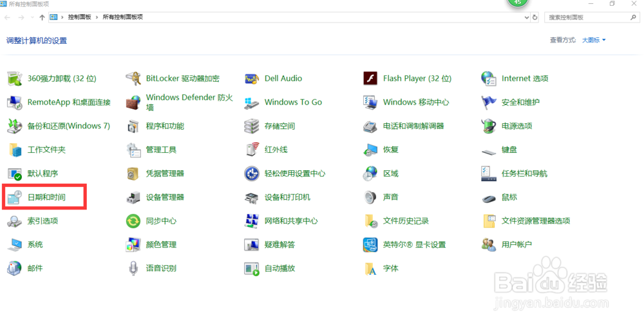Open 日期和时间 calendar icon
644x325 pixels.
pyautogui.click(x=15, y=197)
